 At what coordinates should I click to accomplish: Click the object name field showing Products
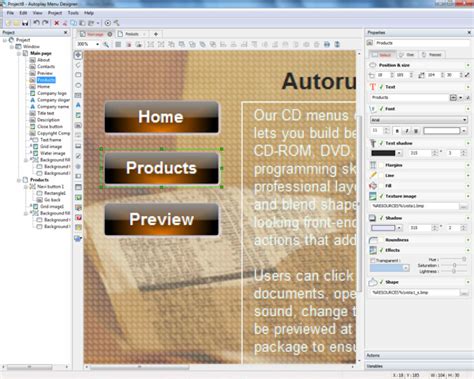tap(422, 43)
